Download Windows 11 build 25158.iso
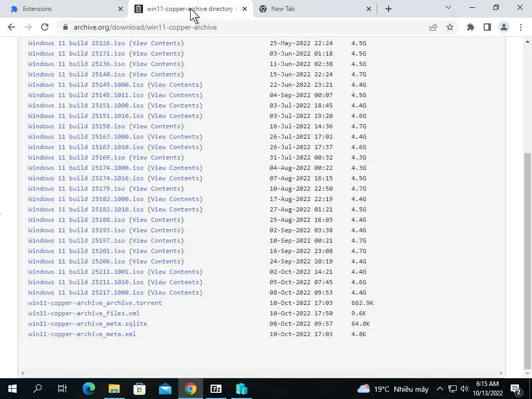 pyautogui.click(x=77, y=126)
